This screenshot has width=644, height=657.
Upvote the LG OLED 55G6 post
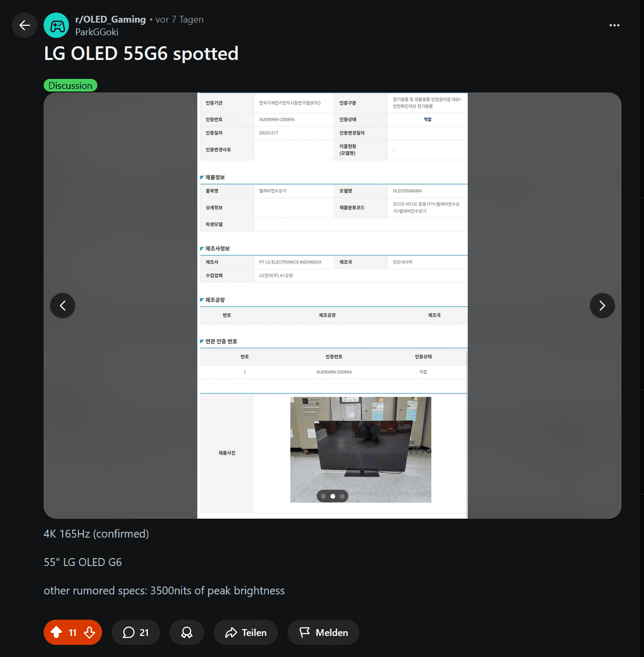(56, 632)
